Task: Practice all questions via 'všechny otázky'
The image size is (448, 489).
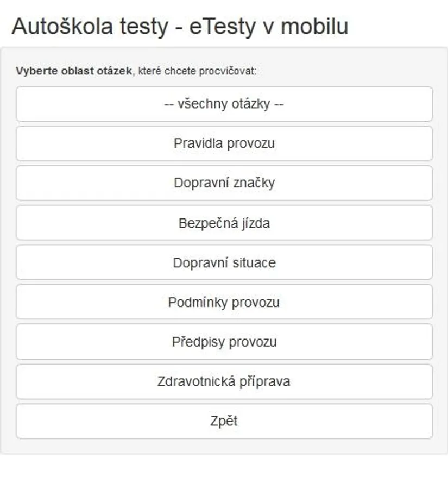Action: (x=224, y=104)
